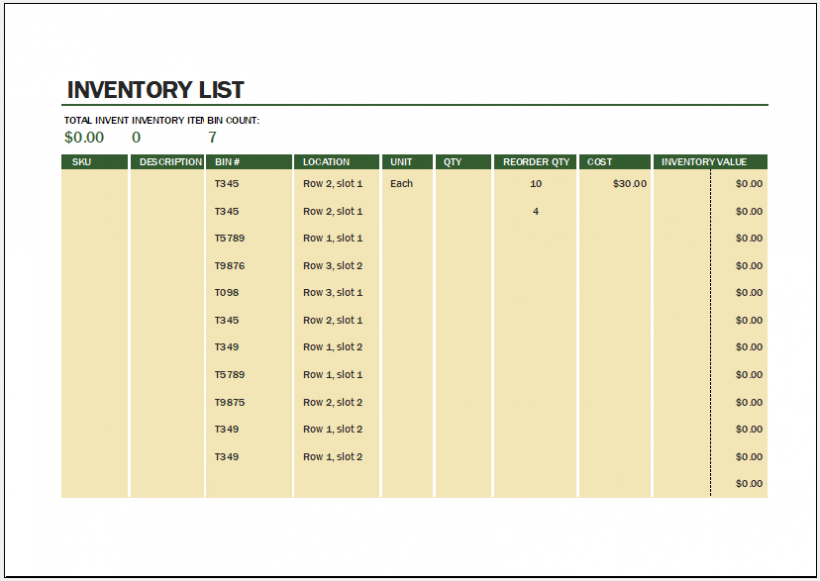
Task: Select the Row 3, slot 2 location cell
Action: point(335,265)
